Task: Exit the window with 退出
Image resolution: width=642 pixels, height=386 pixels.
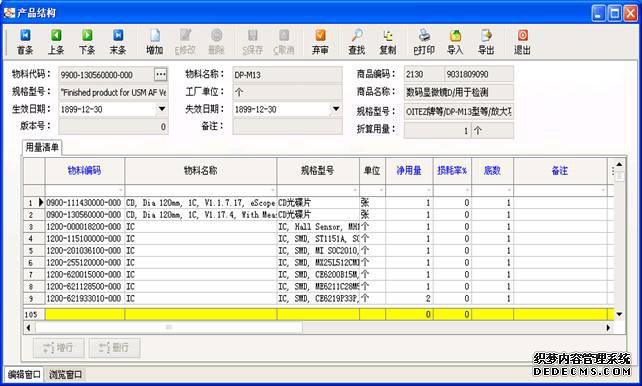Action: (522, 42)
